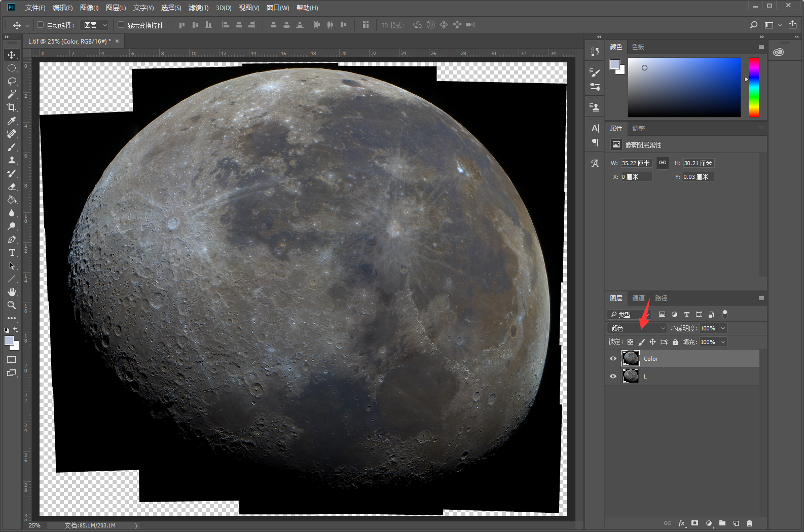Viewport: 804px width, 532px height.
Task: Select the Paint Bucket tool
Action: click(12, 200)
